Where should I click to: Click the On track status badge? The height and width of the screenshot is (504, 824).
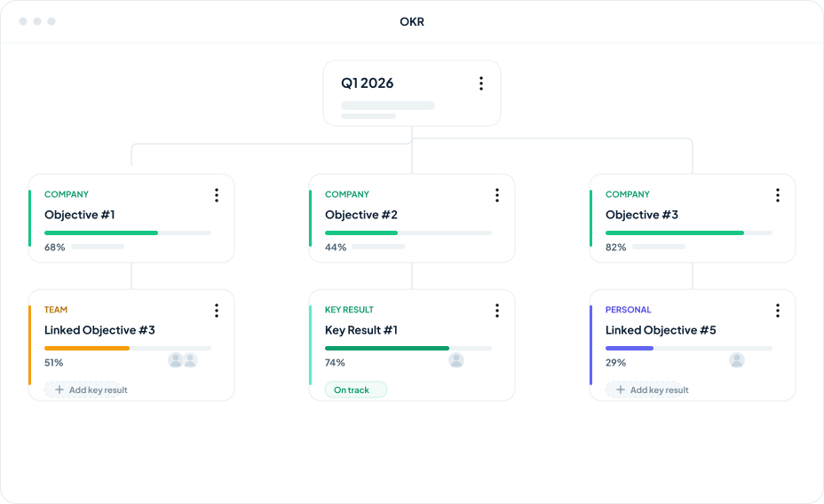tap(356, 390)
